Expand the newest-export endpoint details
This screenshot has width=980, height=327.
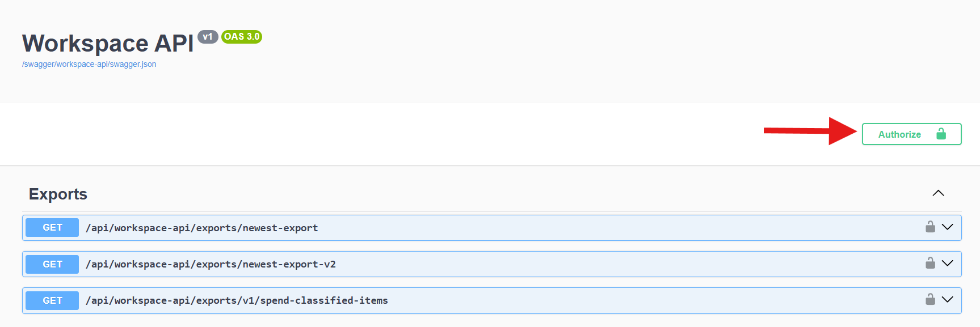948,227
